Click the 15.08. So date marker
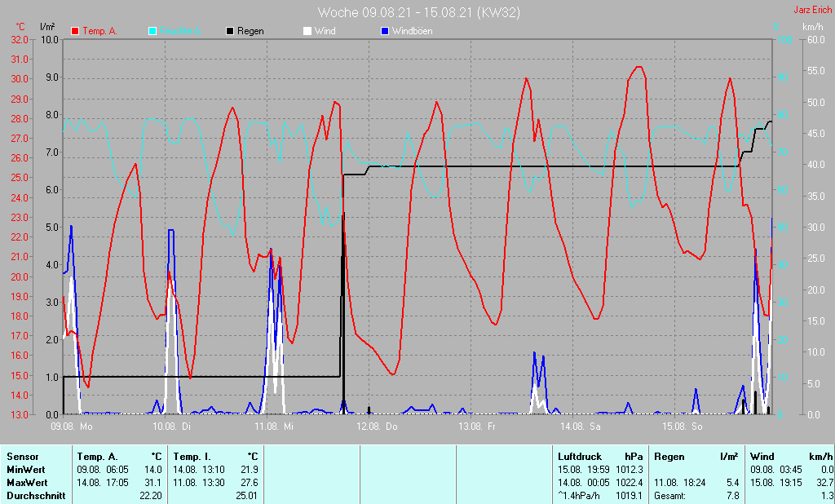This screenshot has height=504, width=835. tap(682, 426)
